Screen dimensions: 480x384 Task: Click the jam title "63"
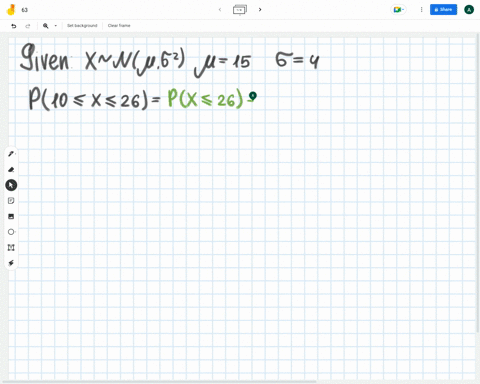point(24,10)
